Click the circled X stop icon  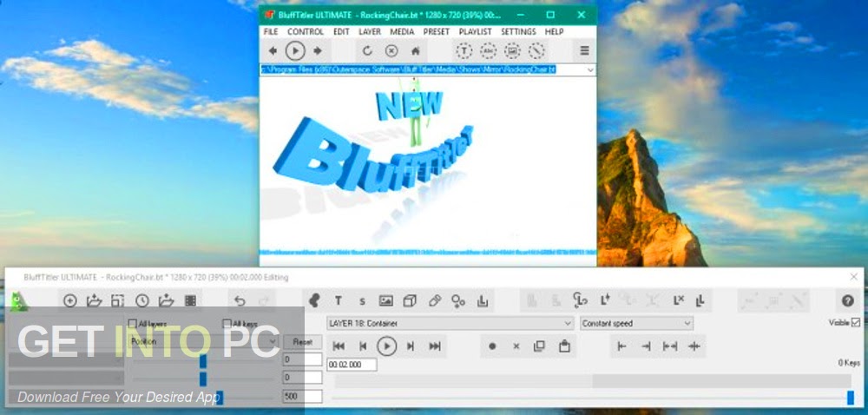(391, 51)
